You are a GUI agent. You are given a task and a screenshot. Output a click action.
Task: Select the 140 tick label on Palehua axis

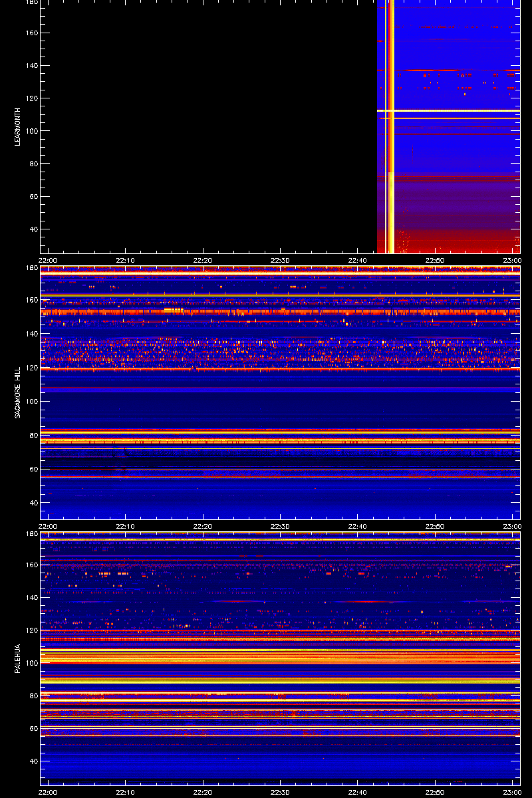[32, 598]
